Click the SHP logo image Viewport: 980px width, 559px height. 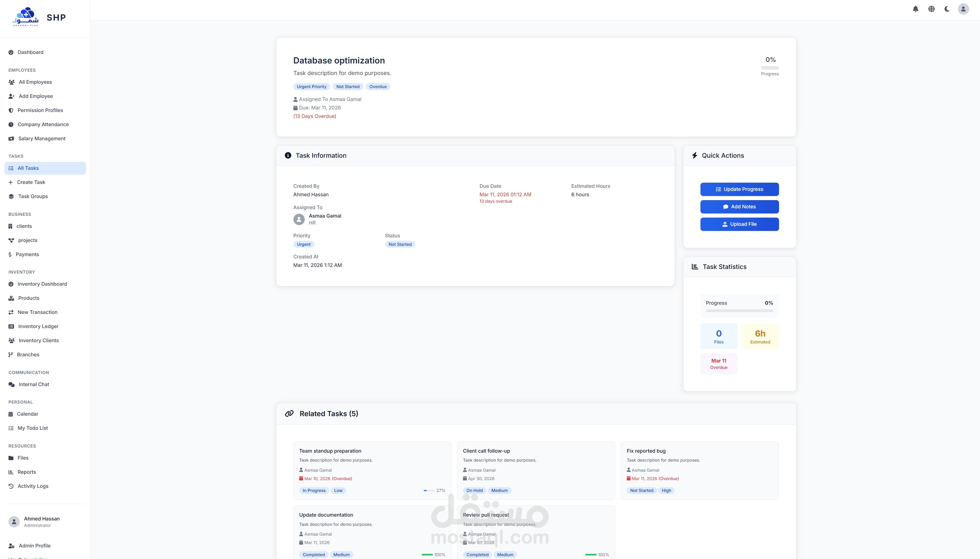pyautogui.click(x=26, y=17)
